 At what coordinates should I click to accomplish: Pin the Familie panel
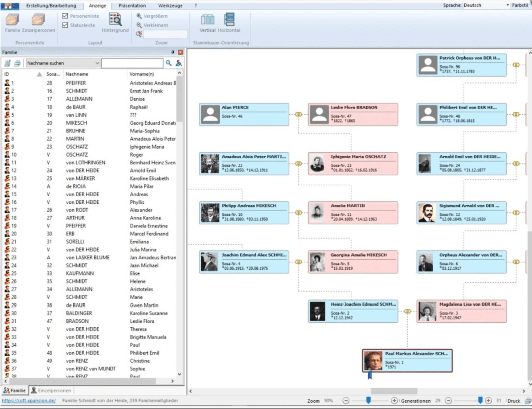click(173, 52)
